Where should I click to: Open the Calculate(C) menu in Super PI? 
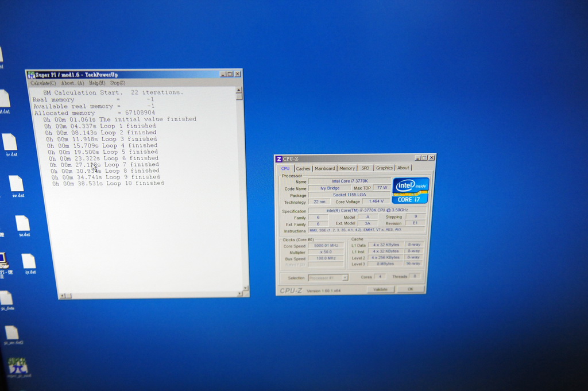43,83
